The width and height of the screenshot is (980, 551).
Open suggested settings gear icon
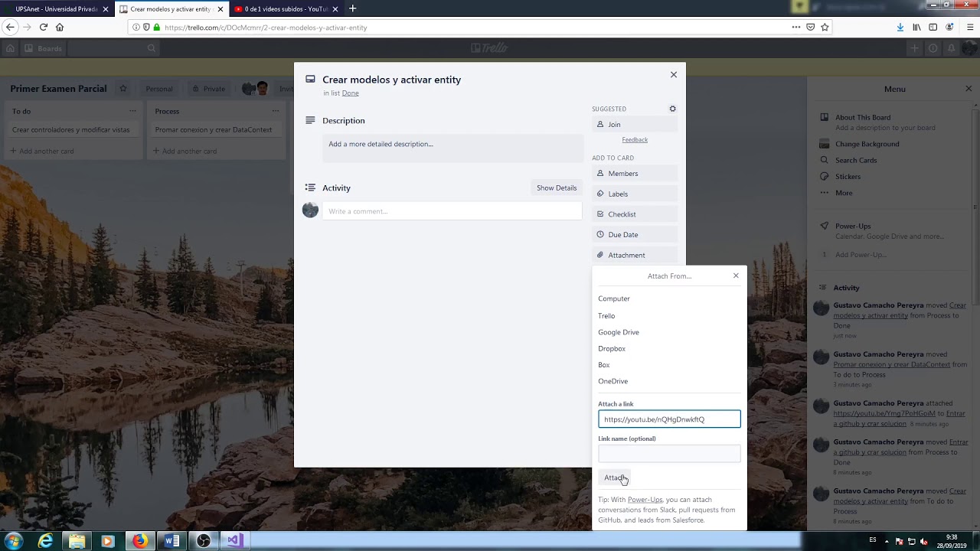click(x=672, y=109)
